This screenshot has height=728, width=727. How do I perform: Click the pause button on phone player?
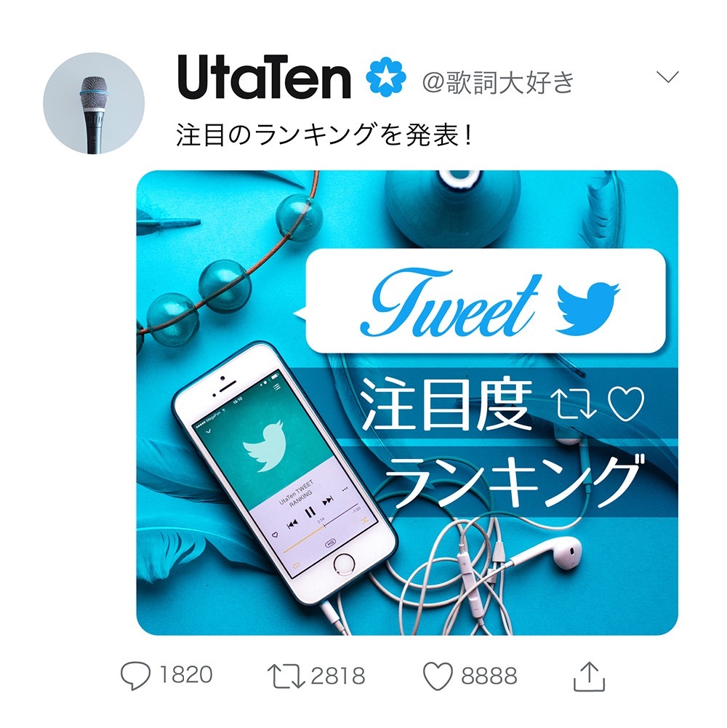point(310,513)
